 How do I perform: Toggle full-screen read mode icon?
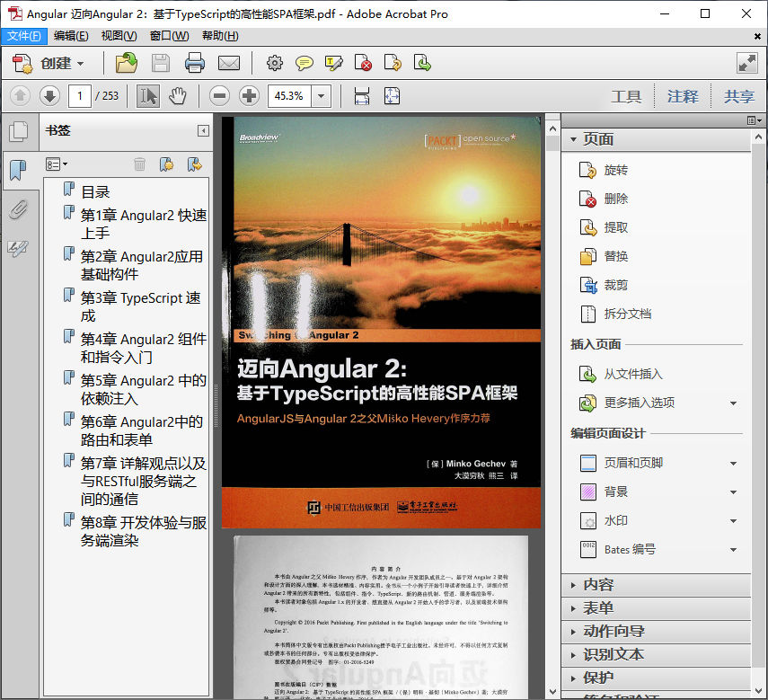pyautogui.click(x=747, y=63)
